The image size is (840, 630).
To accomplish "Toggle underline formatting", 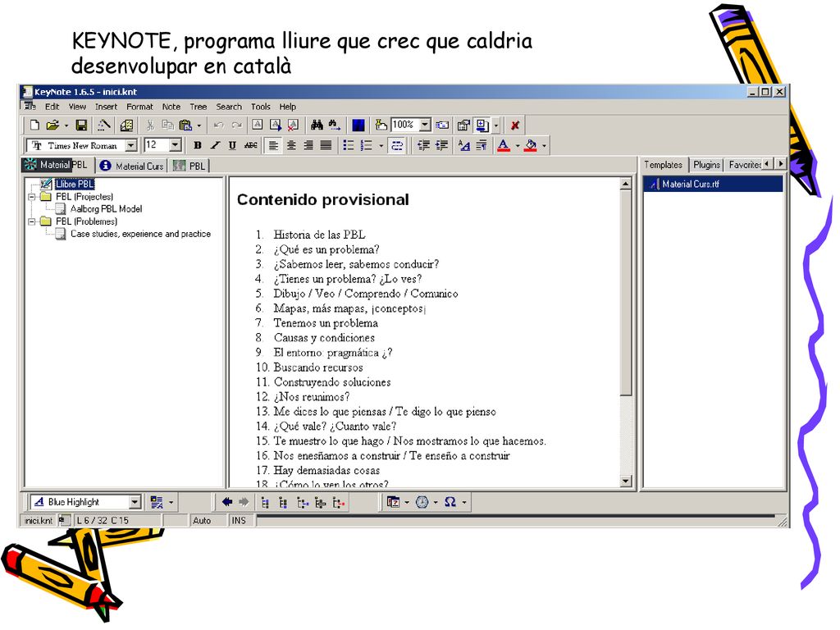I will tap(232, 145).
